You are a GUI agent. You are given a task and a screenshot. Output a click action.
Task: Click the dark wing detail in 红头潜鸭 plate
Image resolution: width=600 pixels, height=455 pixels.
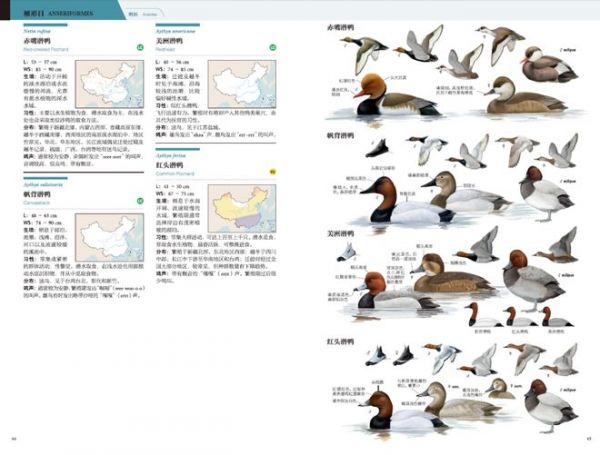point(403,356)
